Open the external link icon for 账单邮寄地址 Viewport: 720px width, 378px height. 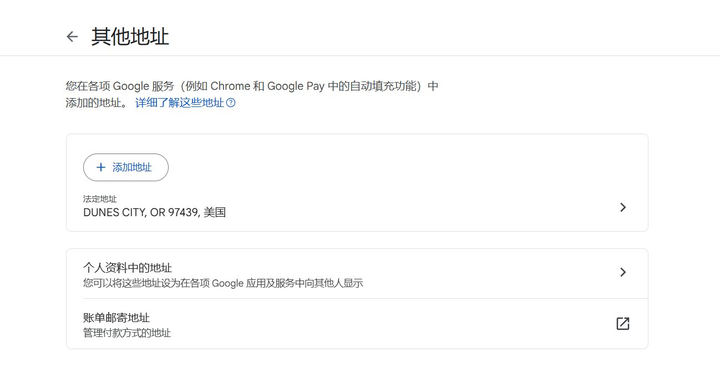[623, 323]
